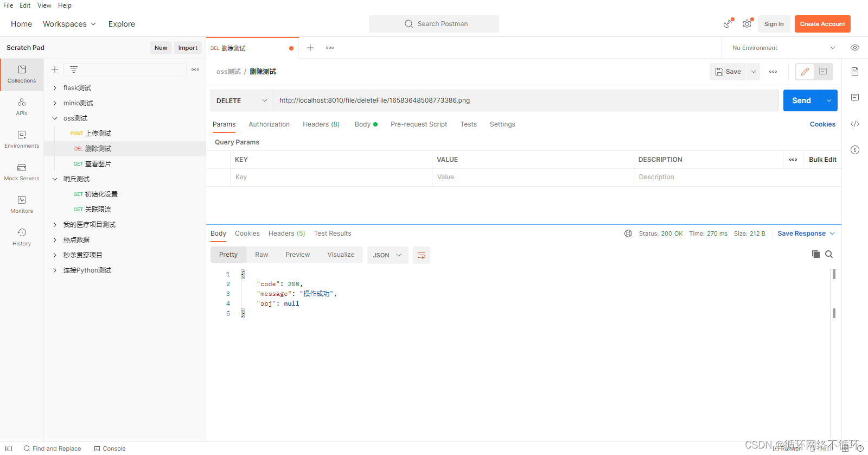Open the request info icon

pos(855,150)
